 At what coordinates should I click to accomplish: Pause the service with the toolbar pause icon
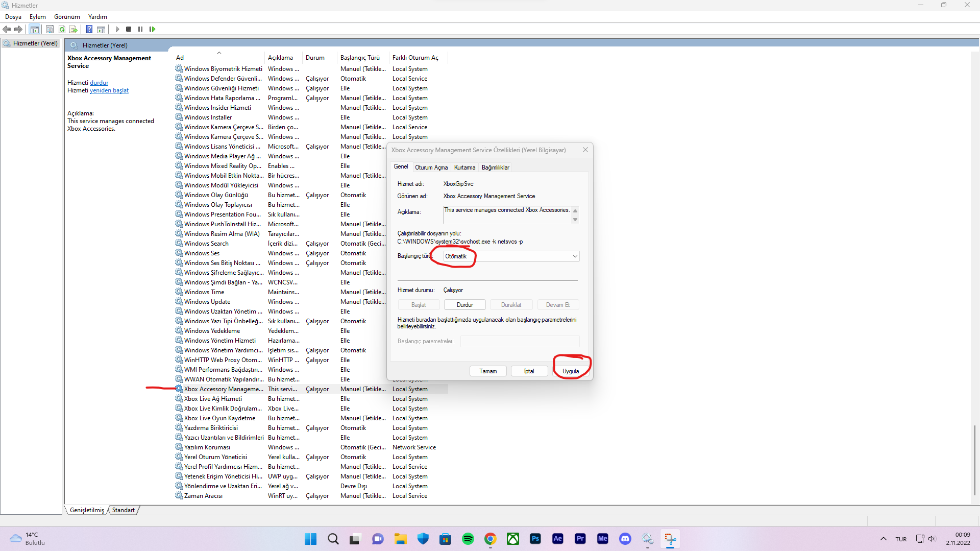click(x=140, y=29)
